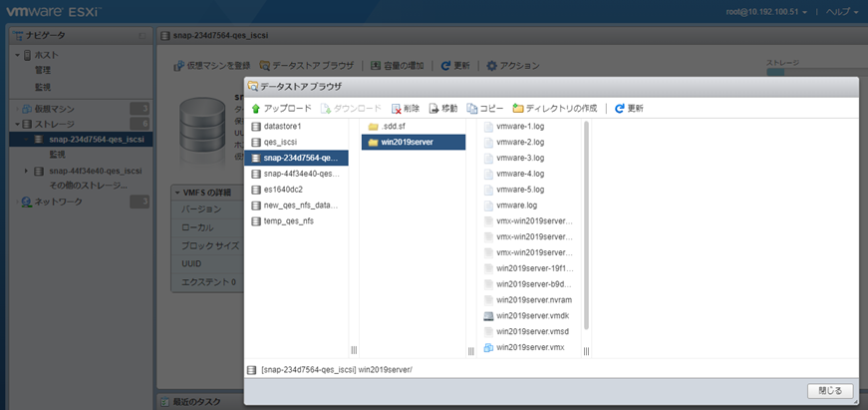
Task: Click the Copy icon in browser toolbar
Action: click(472, 108)
